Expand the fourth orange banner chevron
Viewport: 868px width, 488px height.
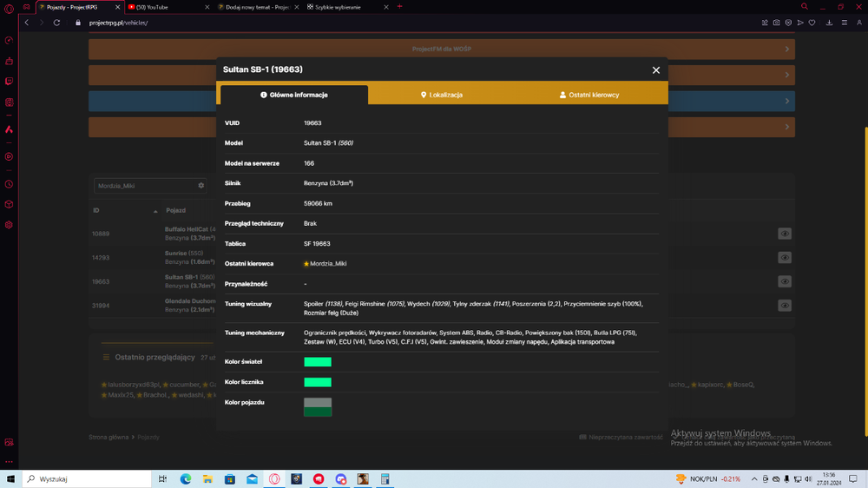[787, 127]
